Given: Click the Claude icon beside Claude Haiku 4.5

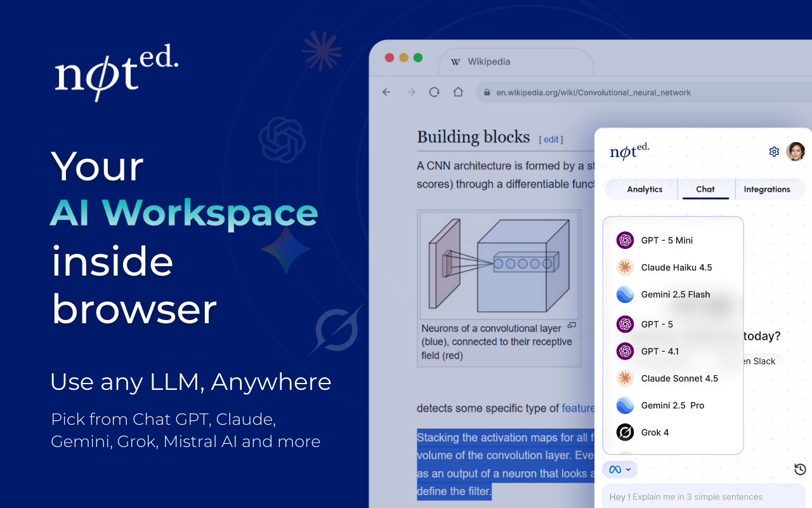Looking at the screenshot, I should (624, 267).
